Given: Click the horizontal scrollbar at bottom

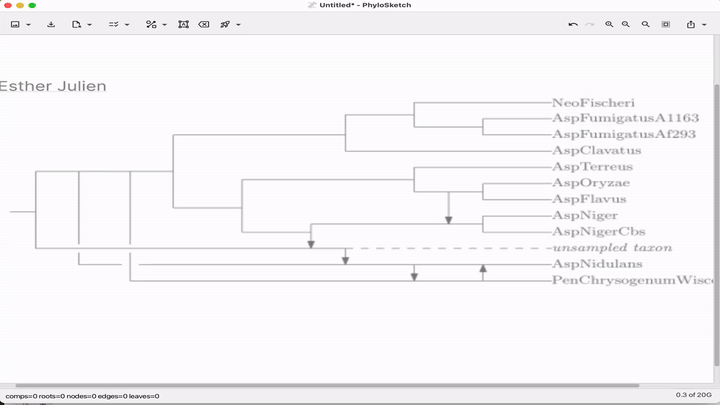Looking at the screenshot, I should point(327,386).
